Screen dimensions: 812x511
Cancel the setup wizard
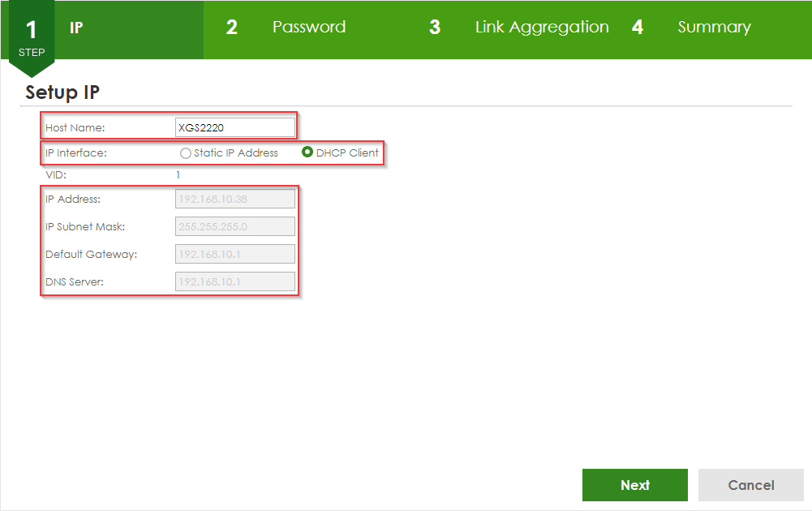pos(750,485)
